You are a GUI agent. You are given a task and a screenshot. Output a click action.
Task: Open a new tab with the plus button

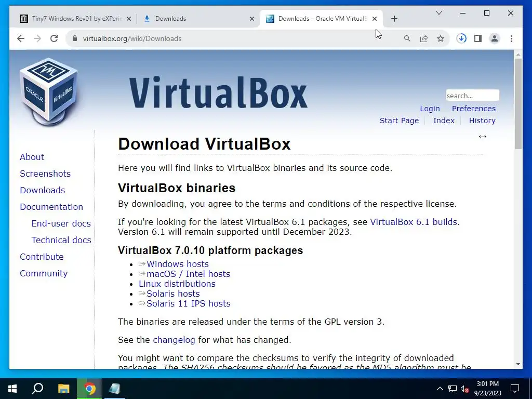[x=394, y=19]
